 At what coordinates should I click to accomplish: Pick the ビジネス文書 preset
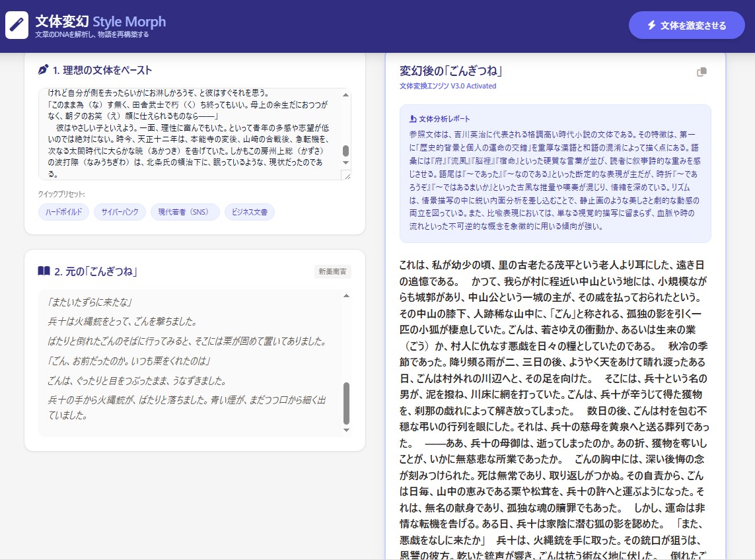250,212
